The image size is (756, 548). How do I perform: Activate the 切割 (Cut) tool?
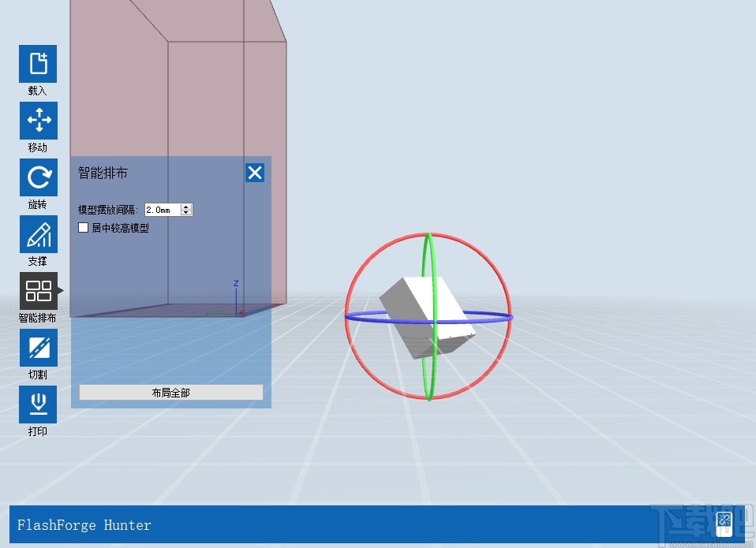point(37,348)
